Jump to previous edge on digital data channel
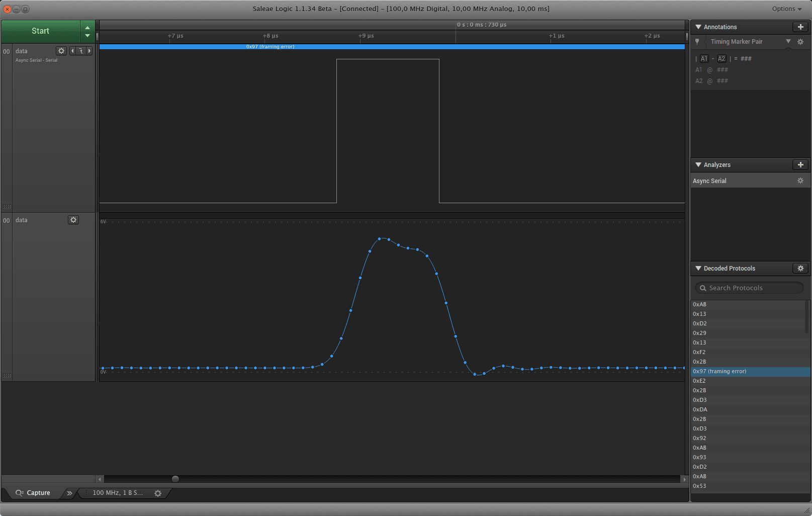 (72, 51)
